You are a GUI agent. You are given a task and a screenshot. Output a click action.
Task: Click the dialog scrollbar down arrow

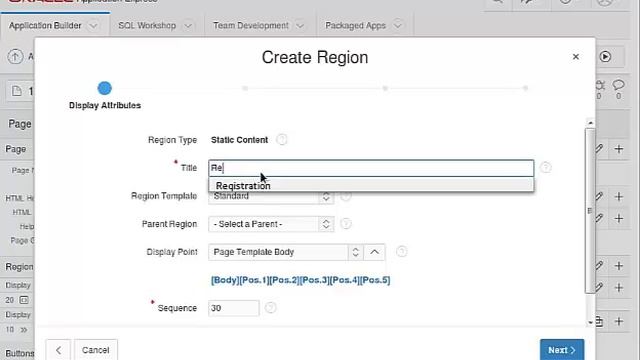point(590,322)
